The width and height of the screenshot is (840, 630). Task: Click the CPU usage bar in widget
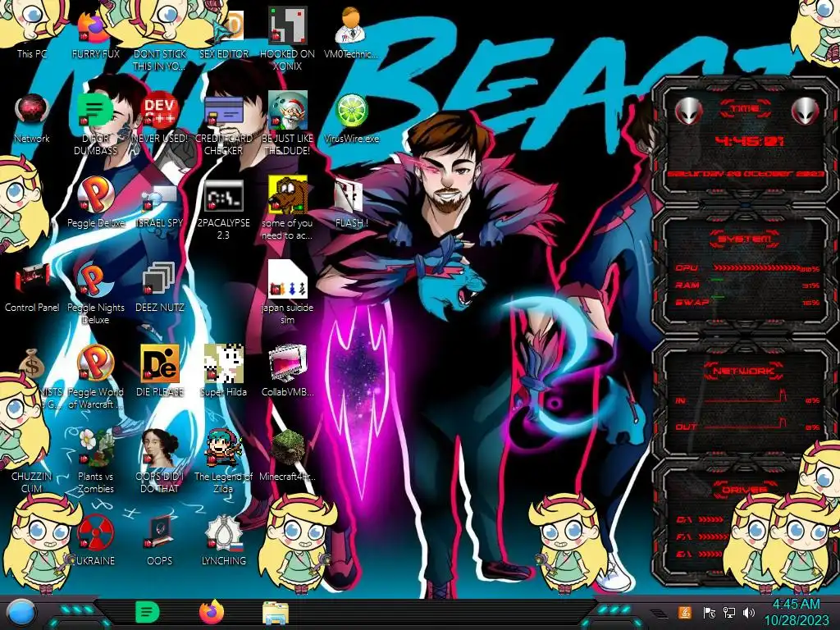[757, 267]
